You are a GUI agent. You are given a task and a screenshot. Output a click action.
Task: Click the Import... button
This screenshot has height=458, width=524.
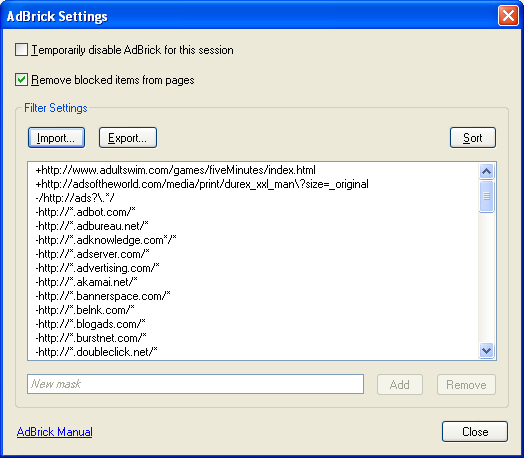(56, 138)
